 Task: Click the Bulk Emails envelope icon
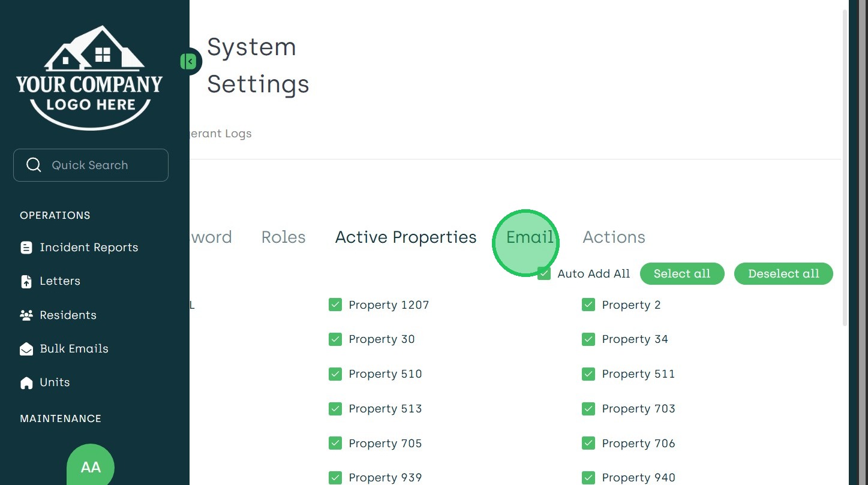pyautogui.click(x=26, y=349)
